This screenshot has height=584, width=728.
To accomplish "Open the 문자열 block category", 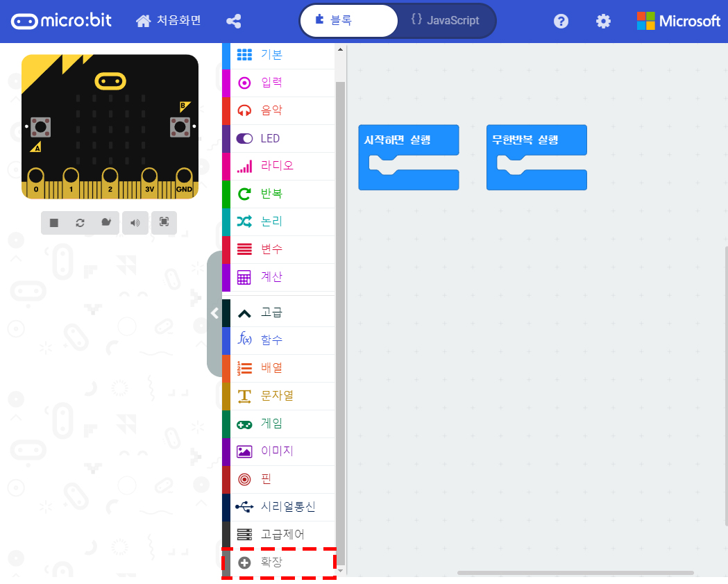I will [x=278, y=396].
